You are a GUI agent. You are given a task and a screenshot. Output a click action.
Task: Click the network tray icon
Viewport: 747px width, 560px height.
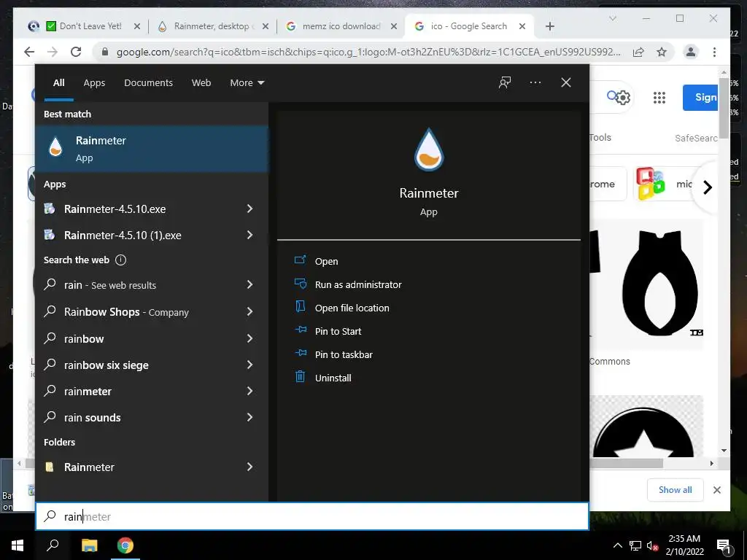[x=635, y=545]
